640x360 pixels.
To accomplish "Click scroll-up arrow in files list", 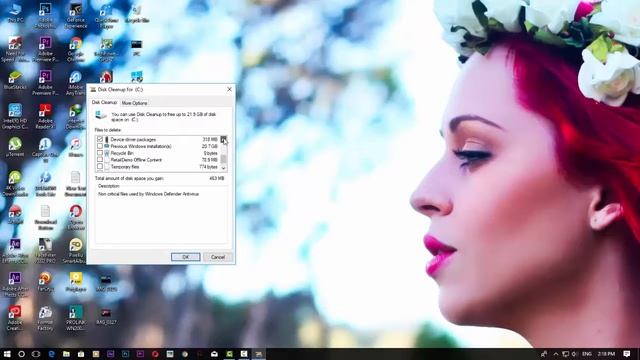I will pyautogui.click(x=223, y=139).
